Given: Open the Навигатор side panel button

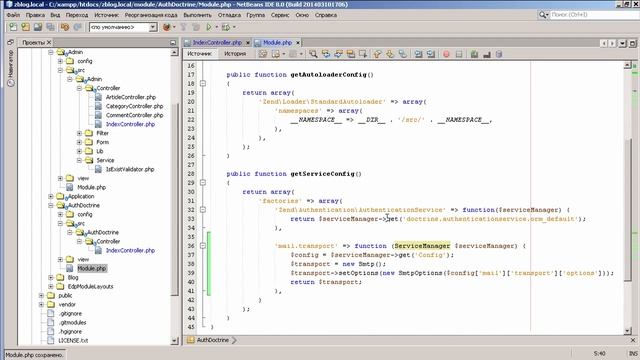Looking at the screenshot, I should pyautogui.click(x=11, y=68).
